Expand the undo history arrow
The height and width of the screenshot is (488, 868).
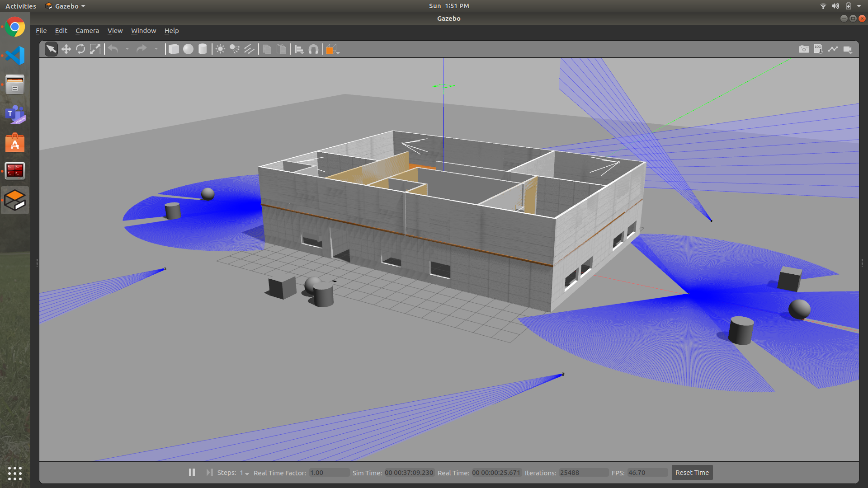coord(127,49)
